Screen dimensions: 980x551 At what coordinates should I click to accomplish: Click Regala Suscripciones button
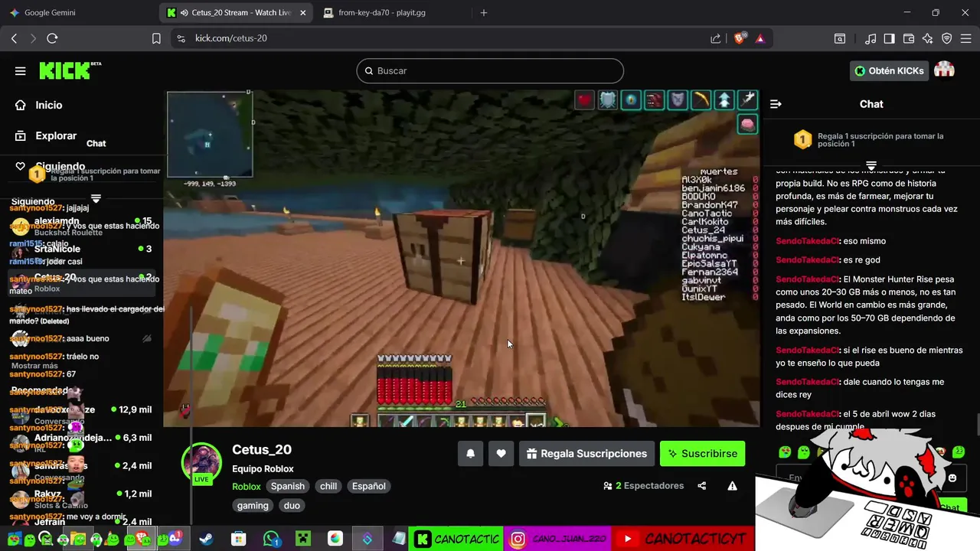pyautogui.click(x=586, y=454)
